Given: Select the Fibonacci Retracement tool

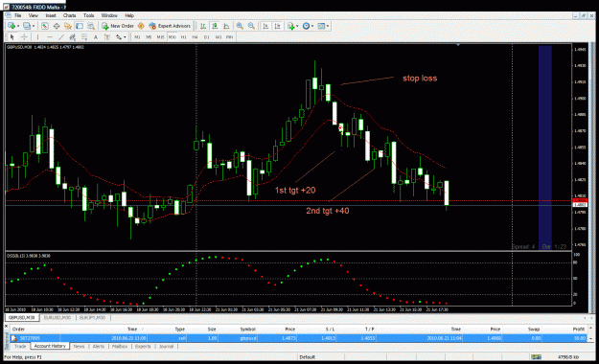Looking at the screenshot, I should pyautogui.click(x=84, y=37).
